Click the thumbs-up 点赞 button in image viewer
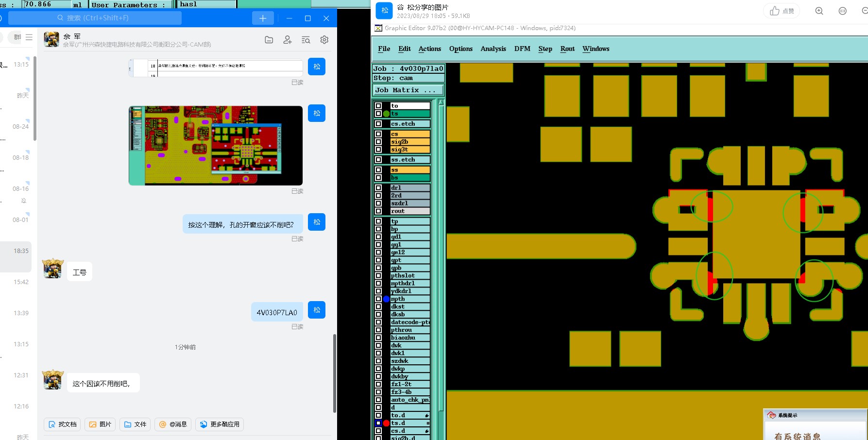868x440 pixels. tap(782, 11)
